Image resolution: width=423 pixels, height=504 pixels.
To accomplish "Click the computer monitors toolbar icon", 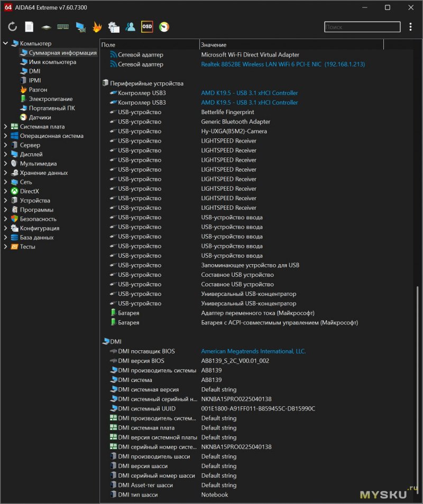I will coord(80,27).
